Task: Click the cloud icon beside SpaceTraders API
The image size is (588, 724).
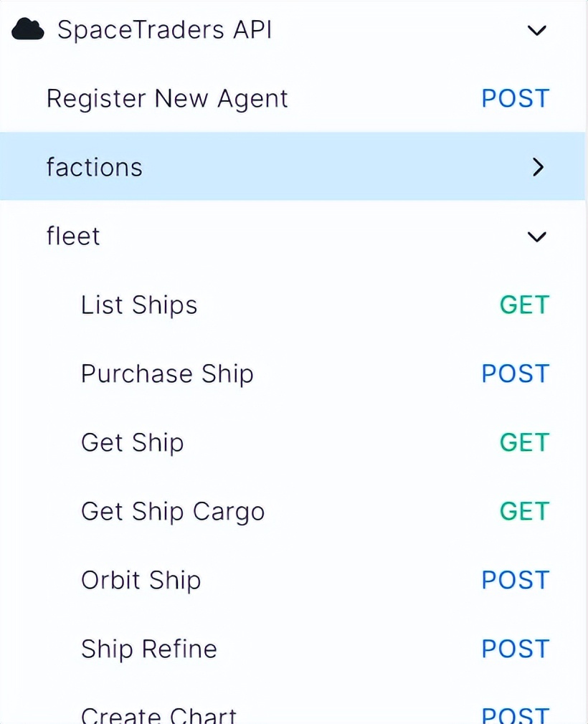Action: (x=29, y=30)
